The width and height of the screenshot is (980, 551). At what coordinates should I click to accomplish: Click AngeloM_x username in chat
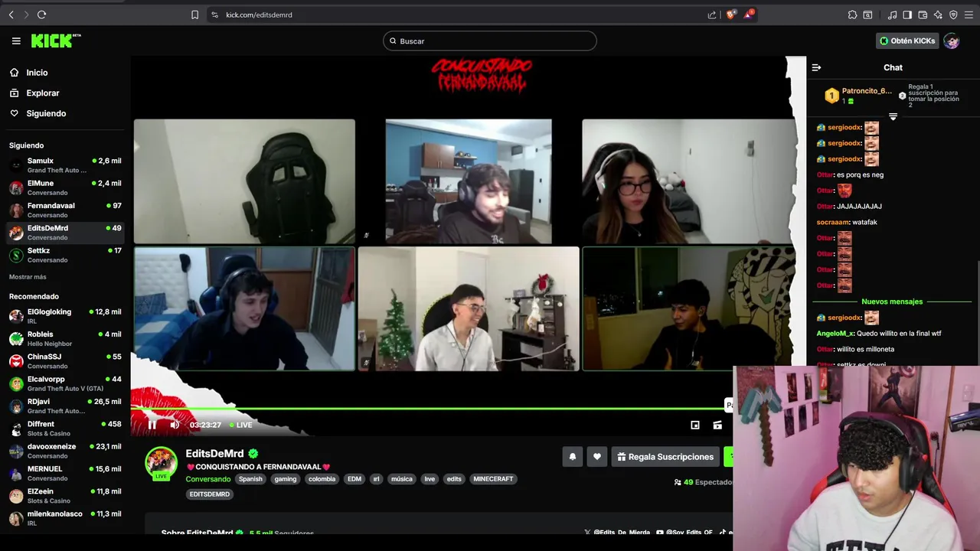coord(835,334)
